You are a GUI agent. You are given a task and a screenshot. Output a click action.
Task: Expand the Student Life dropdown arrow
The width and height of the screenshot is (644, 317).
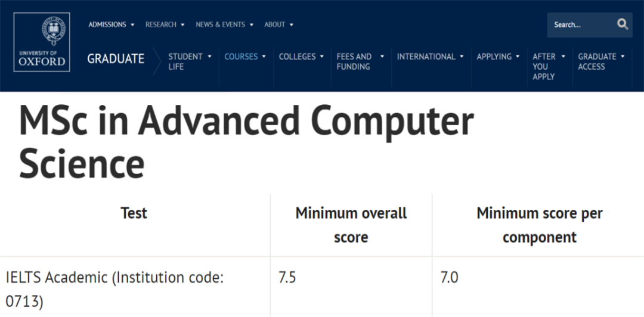pyautogui.click(x=209, y=56)
